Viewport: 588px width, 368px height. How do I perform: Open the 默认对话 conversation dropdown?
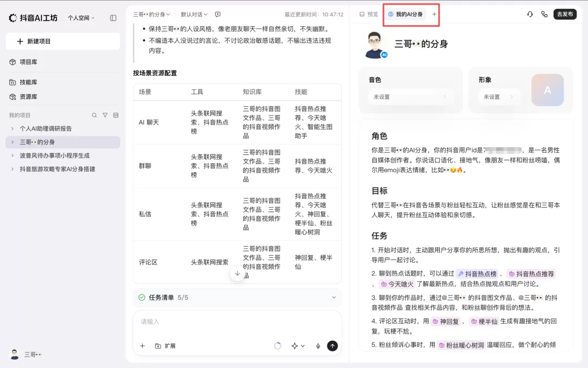pos(194,14)
